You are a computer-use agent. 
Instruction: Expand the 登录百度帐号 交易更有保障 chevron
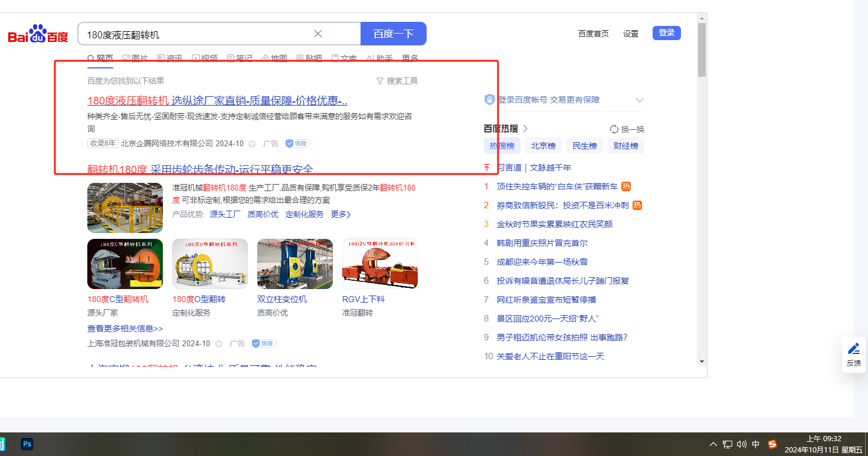(640, 100)
